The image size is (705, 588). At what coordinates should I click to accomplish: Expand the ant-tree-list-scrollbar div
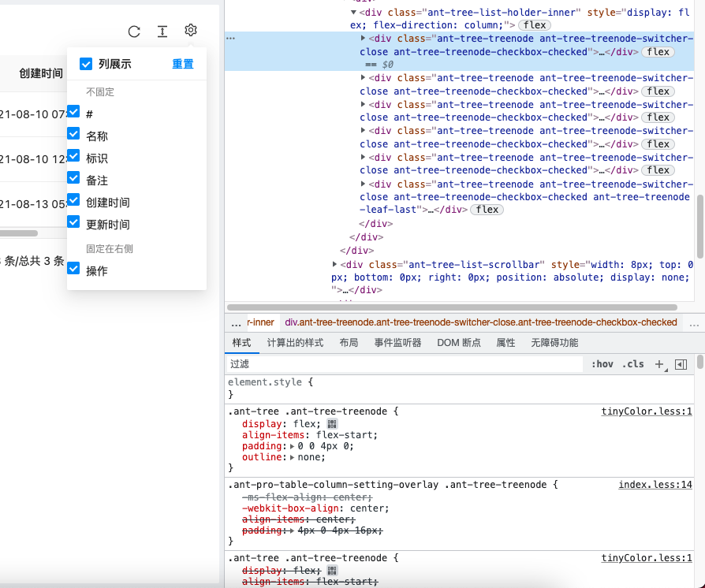tap(334, 264)
